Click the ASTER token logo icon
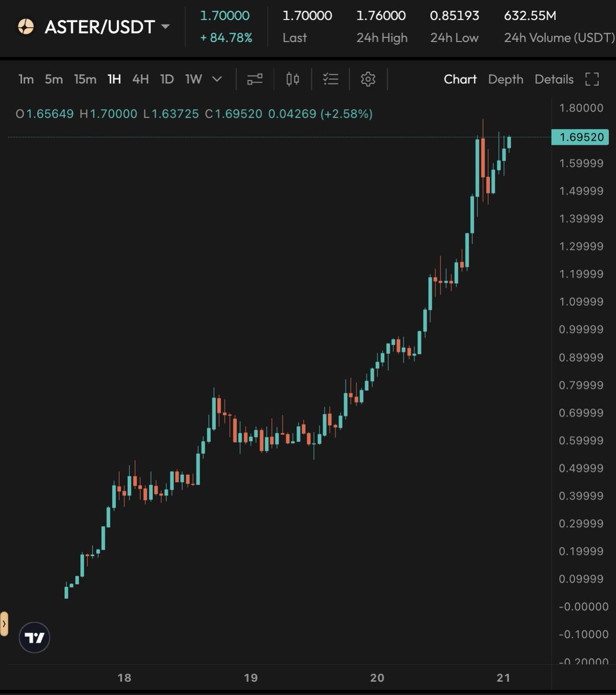Viewport: 616px width, 695px height. coord(25,27)
